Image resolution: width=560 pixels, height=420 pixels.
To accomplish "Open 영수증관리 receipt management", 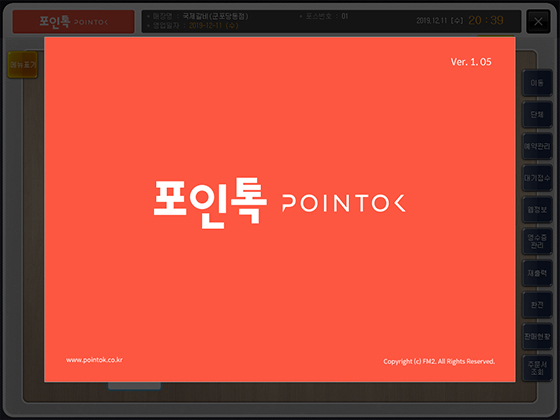I will [537, 241].
